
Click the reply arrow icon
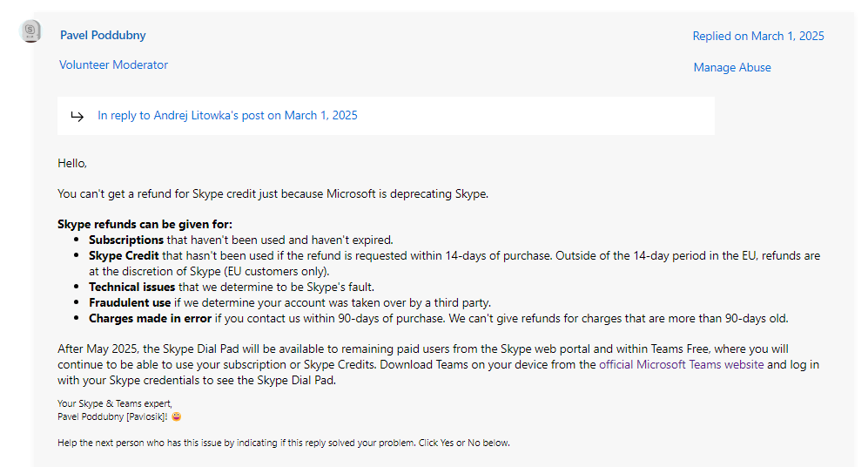pos(77,116)
